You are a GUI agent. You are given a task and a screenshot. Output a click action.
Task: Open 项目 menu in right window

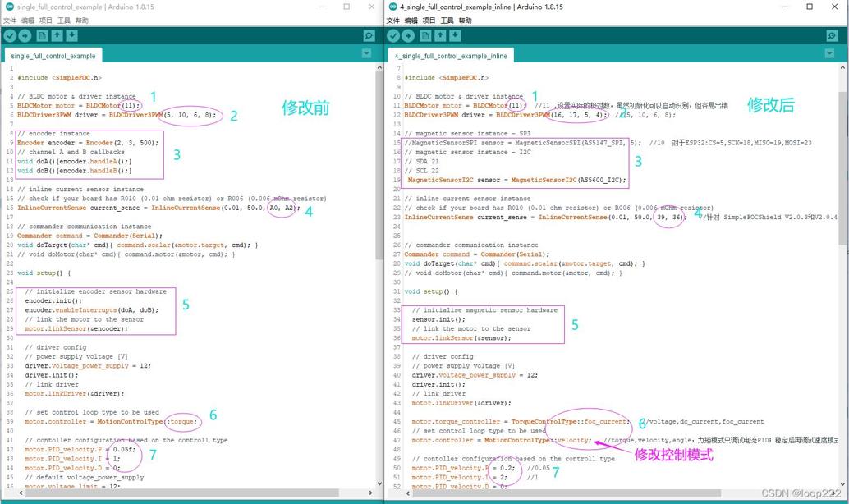point(429,21)
